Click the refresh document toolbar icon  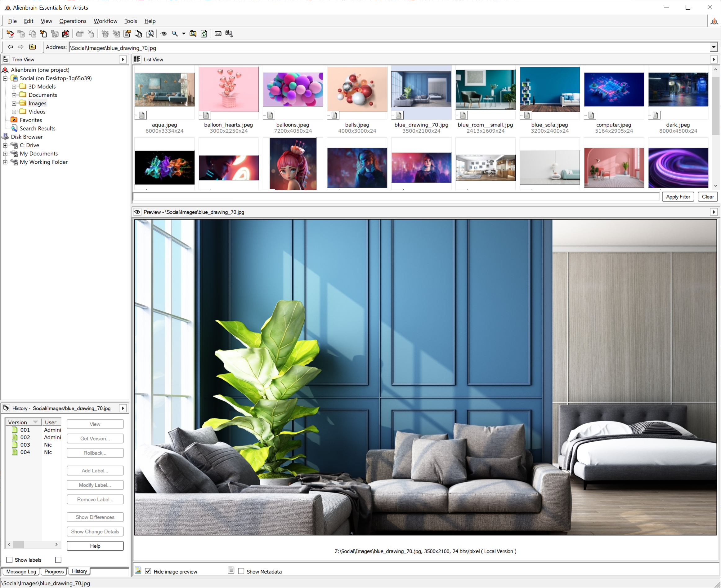click(204, 33)
